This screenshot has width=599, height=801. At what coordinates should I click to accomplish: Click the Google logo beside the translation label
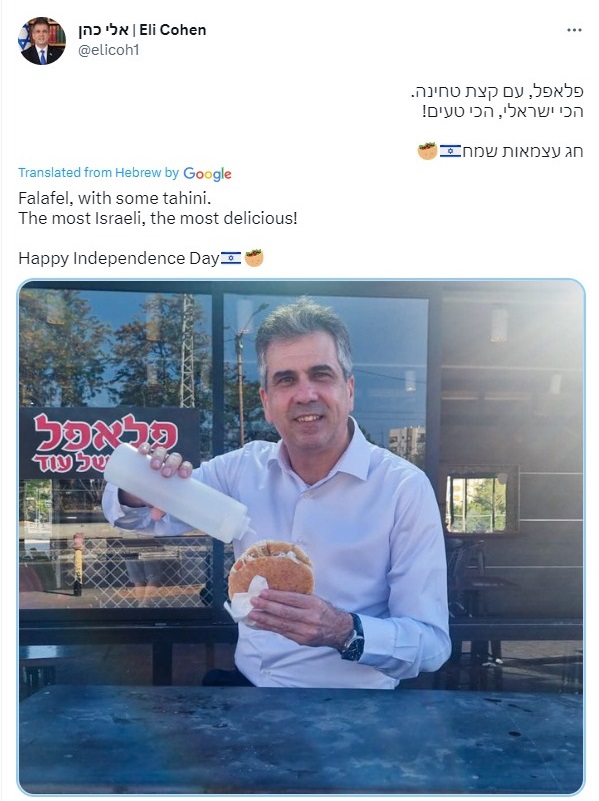coord(207,174)
